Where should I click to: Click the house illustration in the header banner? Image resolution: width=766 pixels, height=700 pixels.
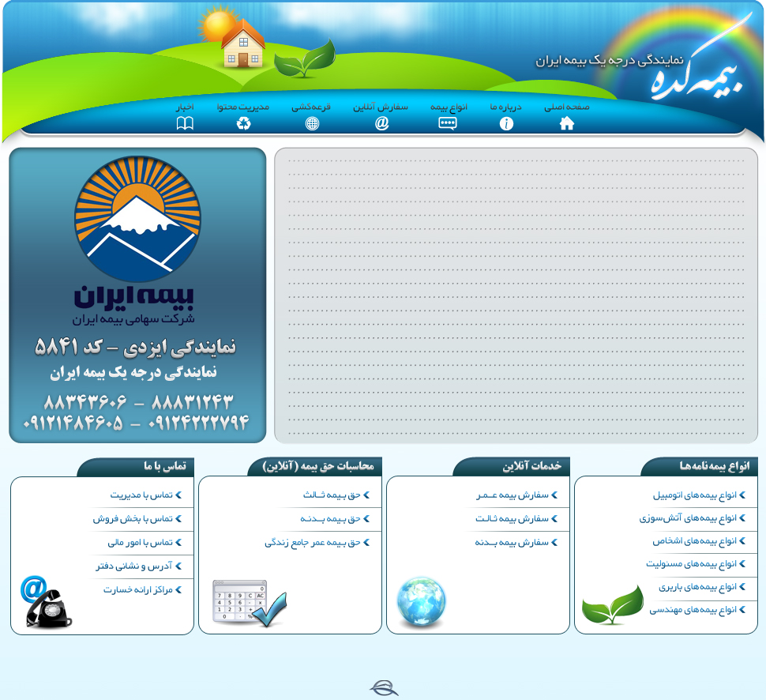pos(242,44)
